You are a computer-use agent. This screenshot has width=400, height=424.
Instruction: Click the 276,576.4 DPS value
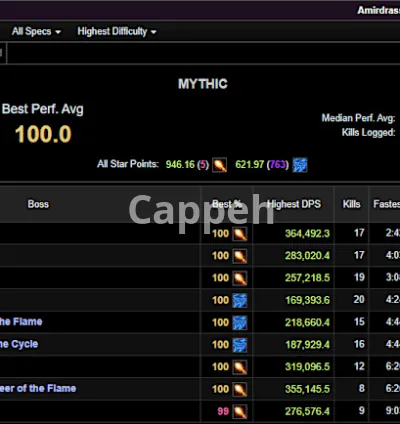pos(307,411)
